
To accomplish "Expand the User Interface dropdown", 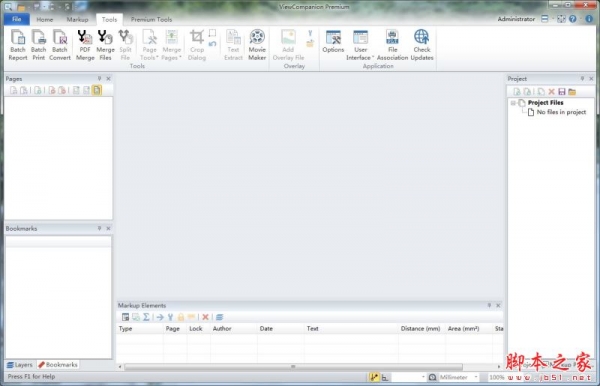I will pos(360,45).
